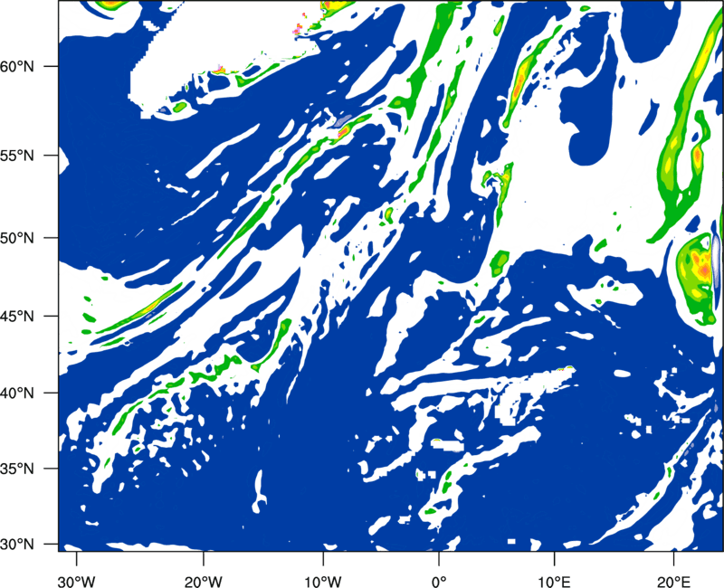Click the 10°E longitude label

pos(554,581)
